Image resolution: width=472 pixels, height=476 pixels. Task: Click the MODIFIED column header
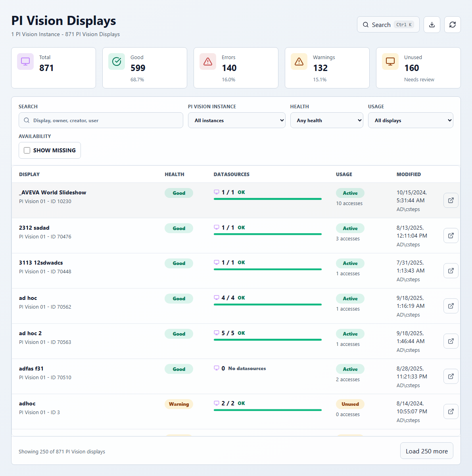coord(409,174)
